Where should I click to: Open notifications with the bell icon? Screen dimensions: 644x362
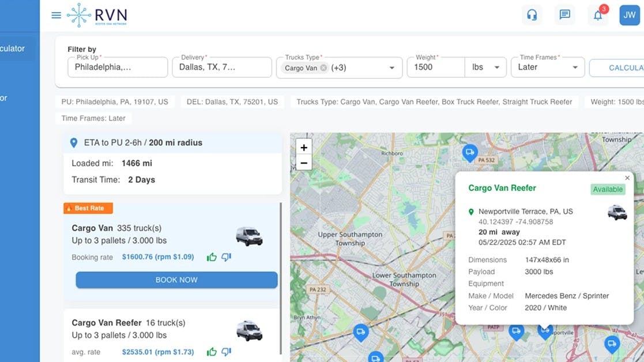598,14
